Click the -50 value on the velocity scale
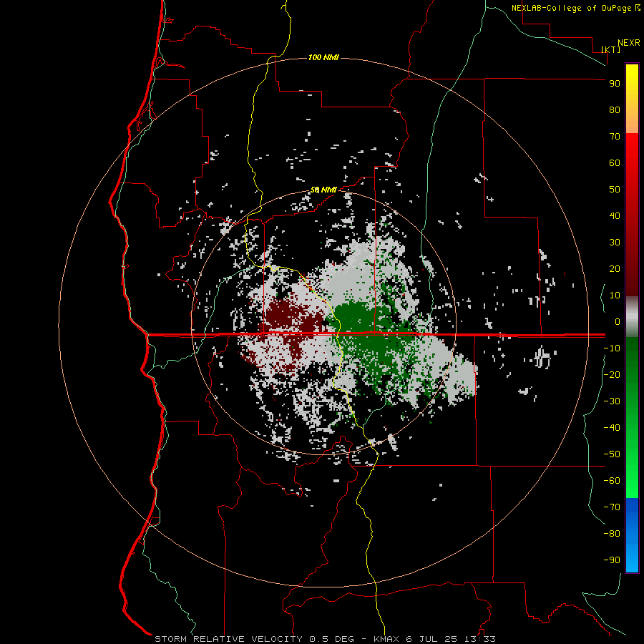 [612, 454]
